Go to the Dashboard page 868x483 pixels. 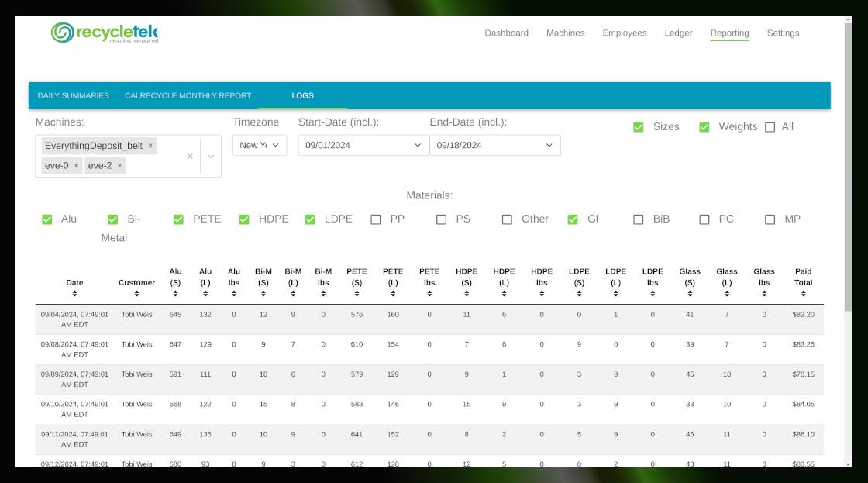point(506,33)
